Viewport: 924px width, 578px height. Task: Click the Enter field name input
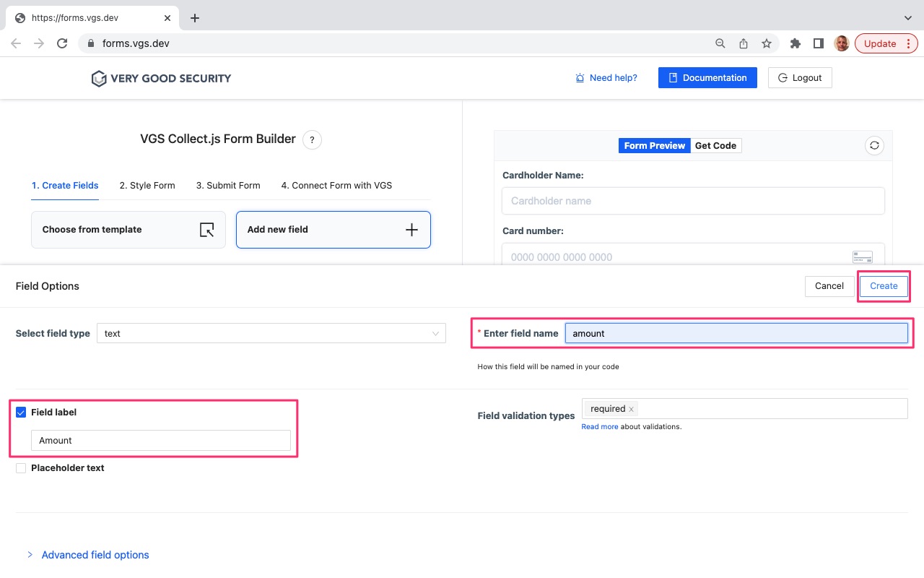[x=736, y=333]
